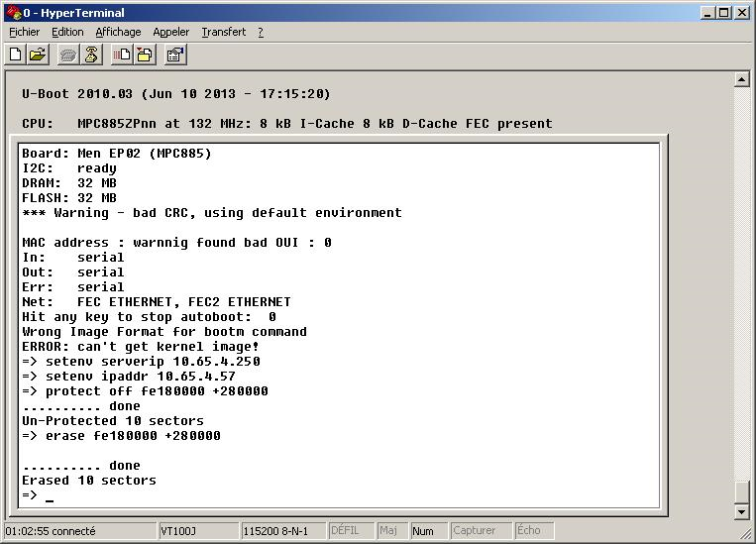This screenshot has width=756, height=544.
Task: Click the scroll up arrow
Action: [x=742, y=79]
